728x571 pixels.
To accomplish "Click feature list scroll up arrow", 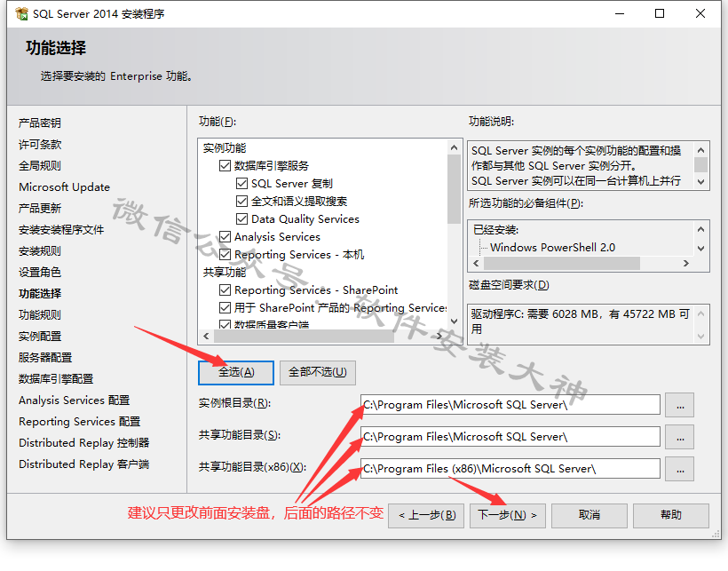I will click(x=454, y=147).
